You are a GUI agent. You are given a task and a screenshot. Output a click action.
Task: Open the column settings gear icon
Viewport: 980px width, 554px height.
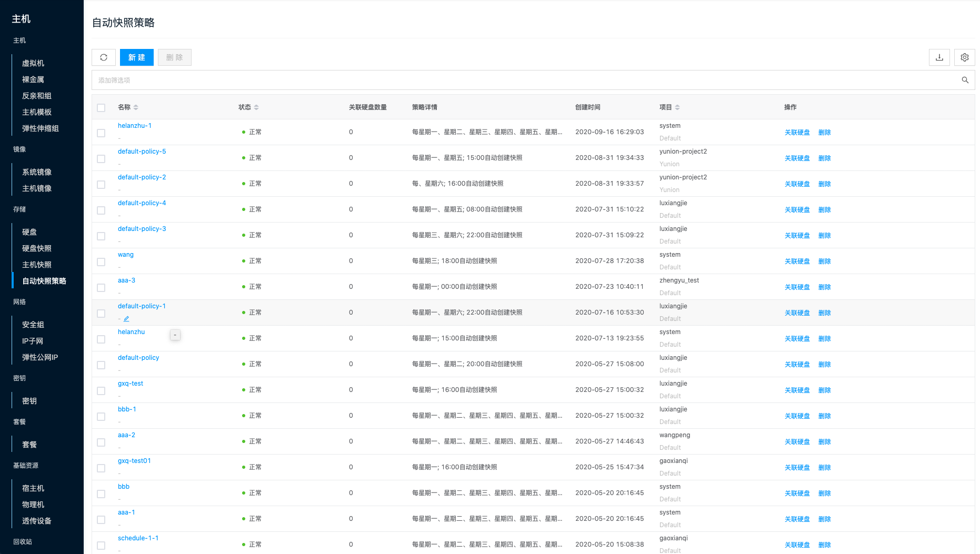[964, 57]
